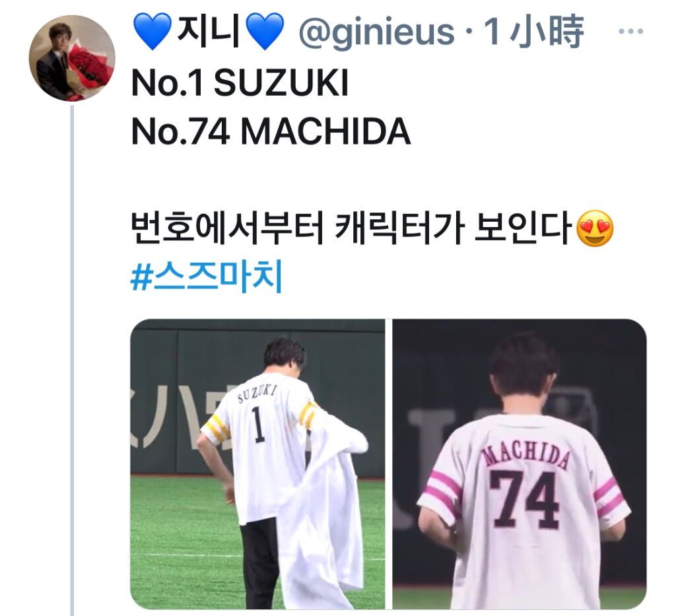The width and height of the screenshot is (676, 616).
Task: Click the number 74 on the pink jersey
Action: (x=525, y=499)
